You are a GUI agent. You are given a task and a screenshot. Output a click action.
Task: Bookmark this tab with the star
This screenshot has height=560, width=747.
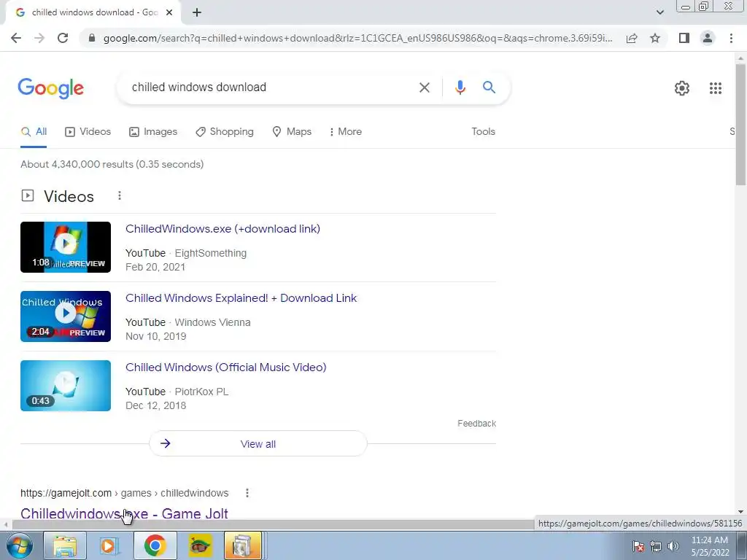pos(655,38)
